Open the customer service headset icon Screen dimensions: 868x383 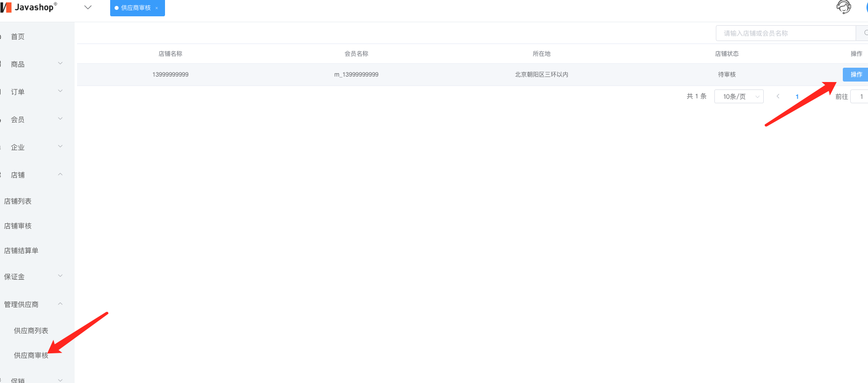(844, 7)
